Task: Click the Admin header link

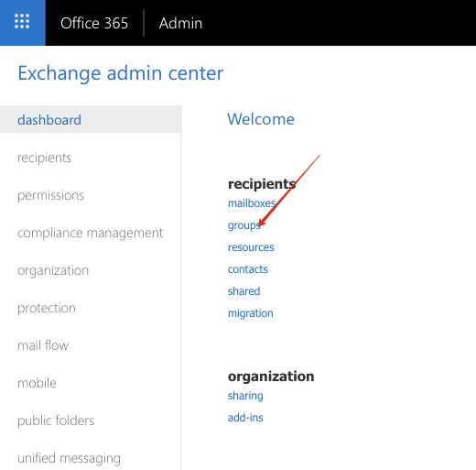Action: point(180,23)
